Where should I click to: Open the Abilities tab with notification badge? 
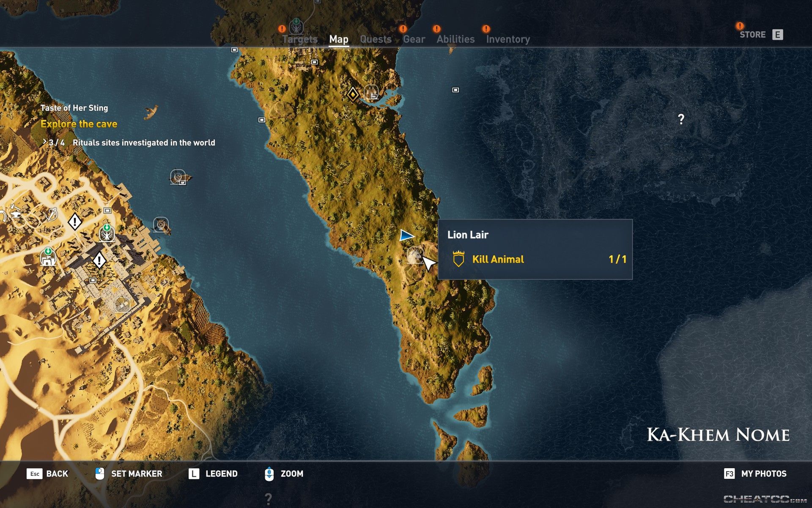[x=455, y=39]
